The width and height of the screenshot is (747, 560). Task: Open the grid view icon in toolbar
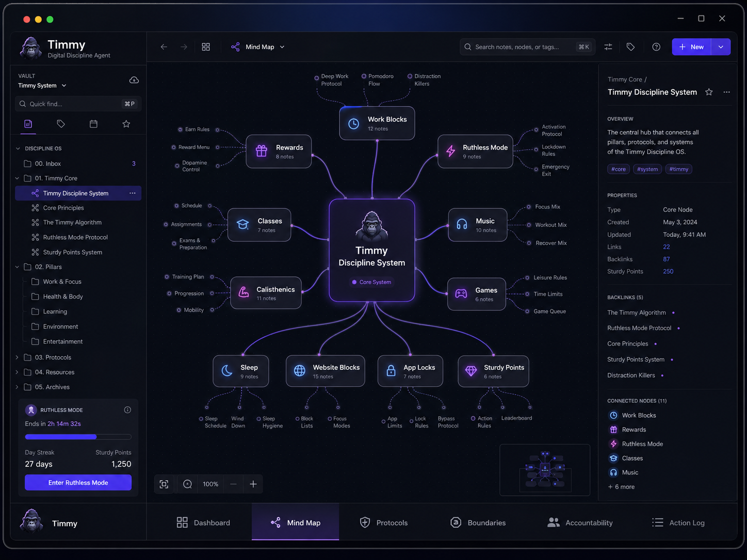coord(206,47)
